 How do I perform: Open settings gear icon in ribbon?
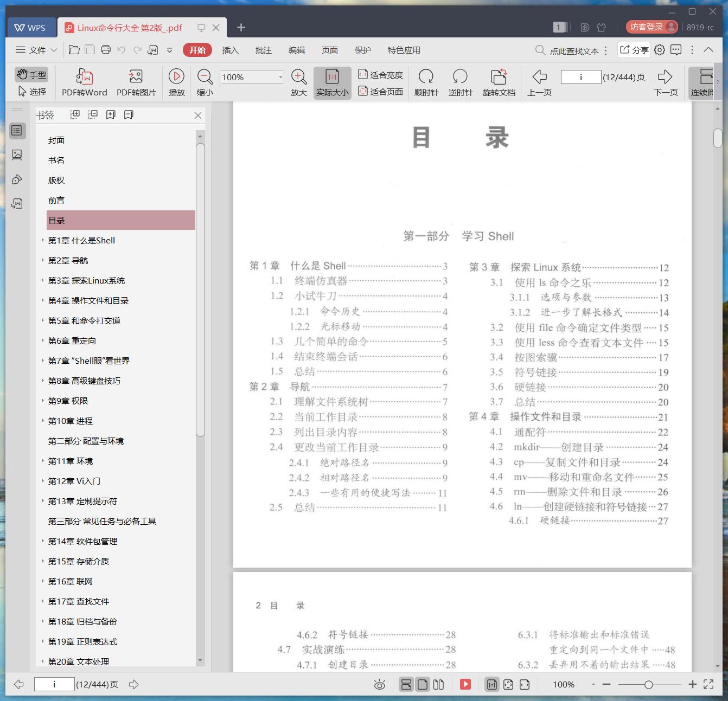click(660, 50)
